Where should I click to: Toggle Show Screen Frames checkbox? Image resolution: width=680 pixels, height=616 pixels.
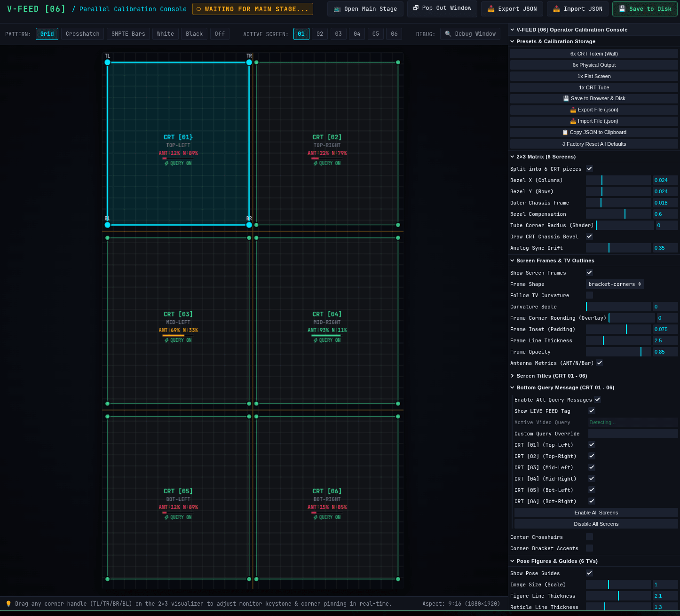coord(589,273)
